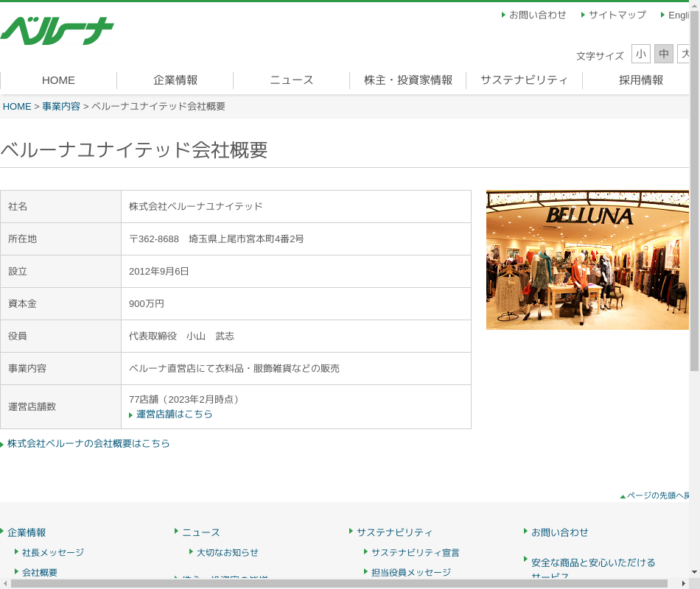Set font size to small (小)
Viewport: 700px width, 589px height.
(x=640, y=54)
